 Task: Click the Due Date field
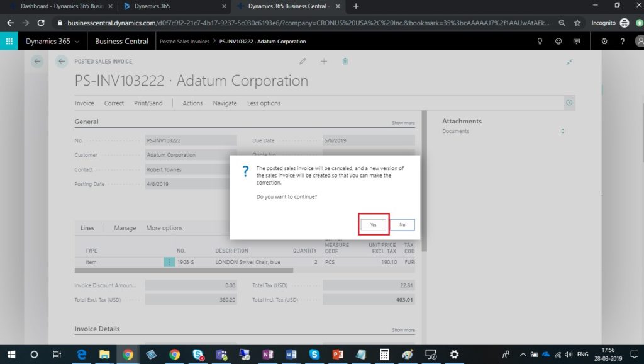coord(369,140)
